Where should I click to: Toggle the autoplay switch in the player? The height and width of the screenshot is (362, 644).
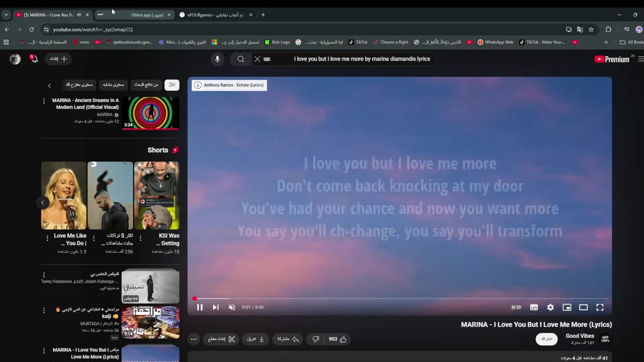[516, 307]
